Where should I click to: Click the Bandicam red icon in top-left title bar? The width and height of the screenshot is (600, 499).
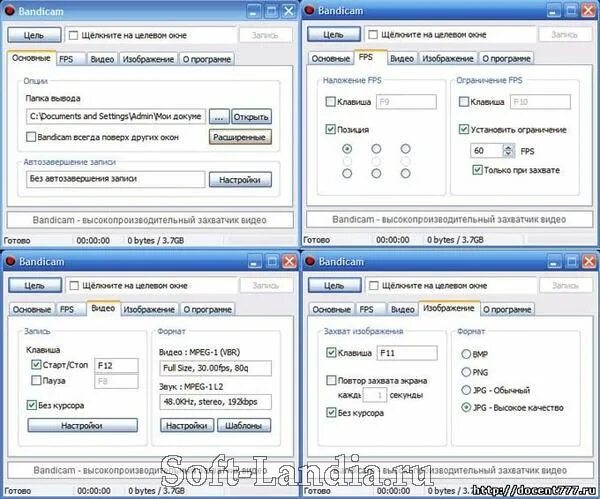[10, 11]
